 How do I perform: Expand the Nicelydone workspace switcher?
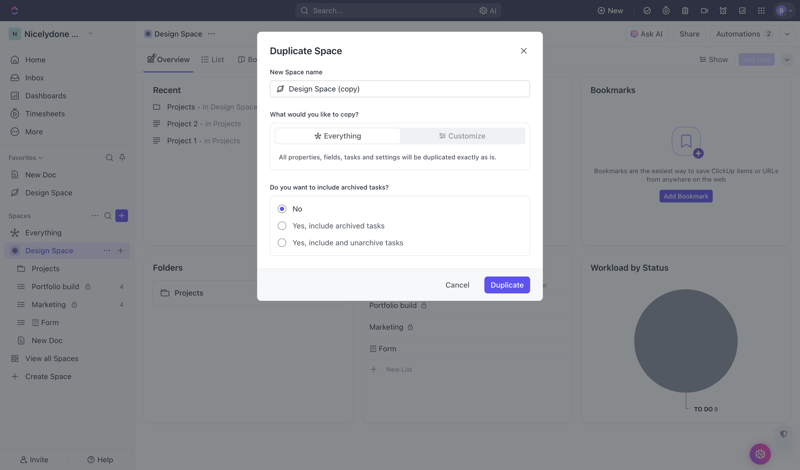point(51,34)
